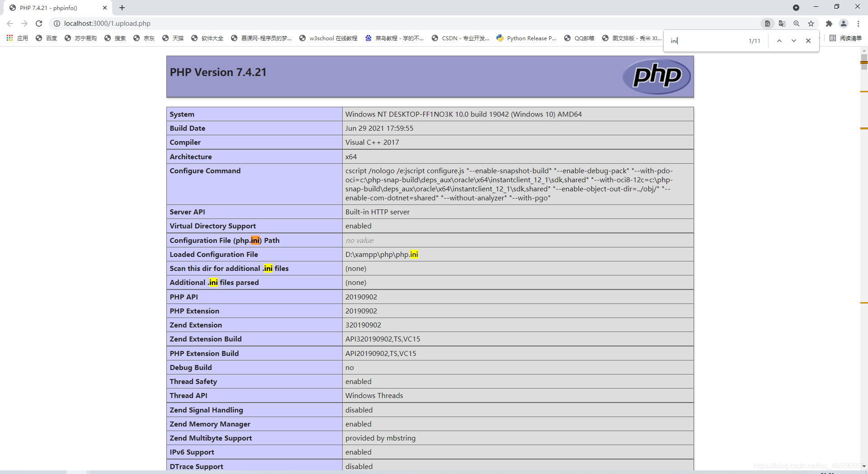The width and height of the screenshot is (868, 474).
Task: Restore down the browser window
Action: (836, 7)
